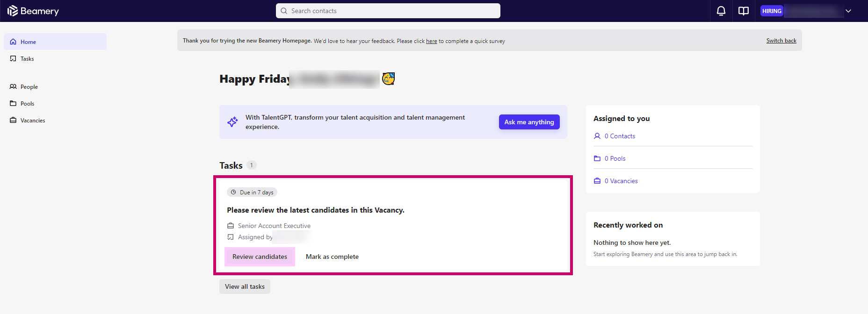
Task: Open 0 Vacancies link
Action: [621, 181]
